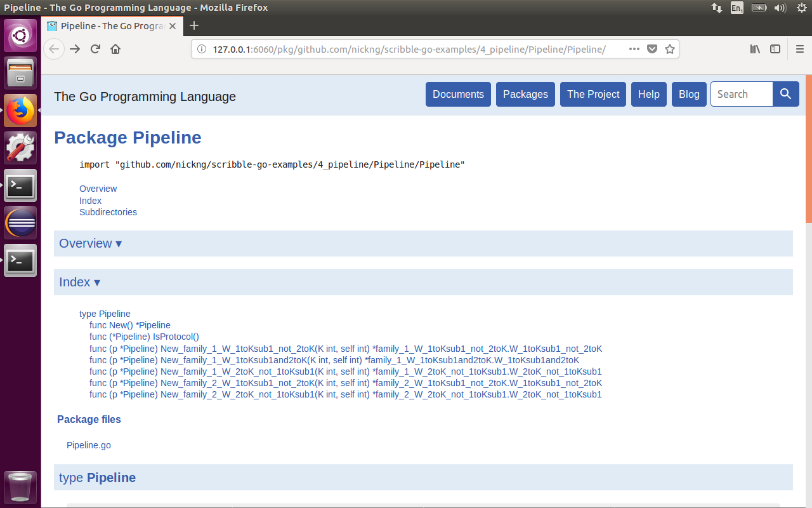This screenshot has height=508, width=812.
Task: Open battery status indicator
Action: [759, 8]
